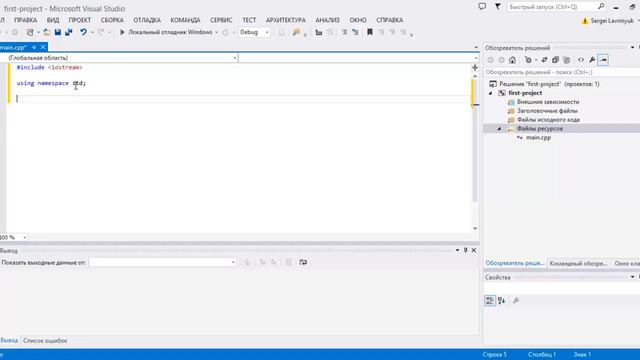640x360 pixels.
Task: Open the АРХИТЕКТУРА menu
Action: pyautogui.click(x=286, y=20)
